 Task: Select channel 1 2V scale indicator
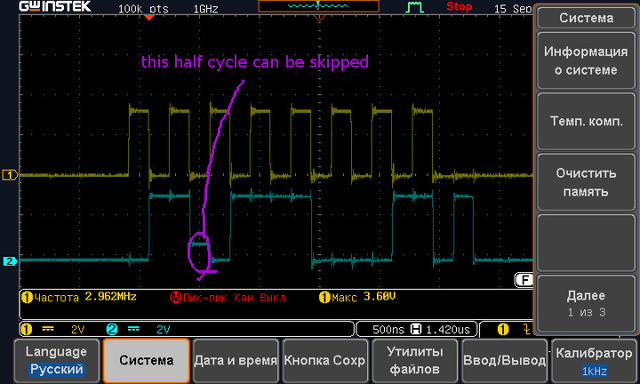[78, 330]
